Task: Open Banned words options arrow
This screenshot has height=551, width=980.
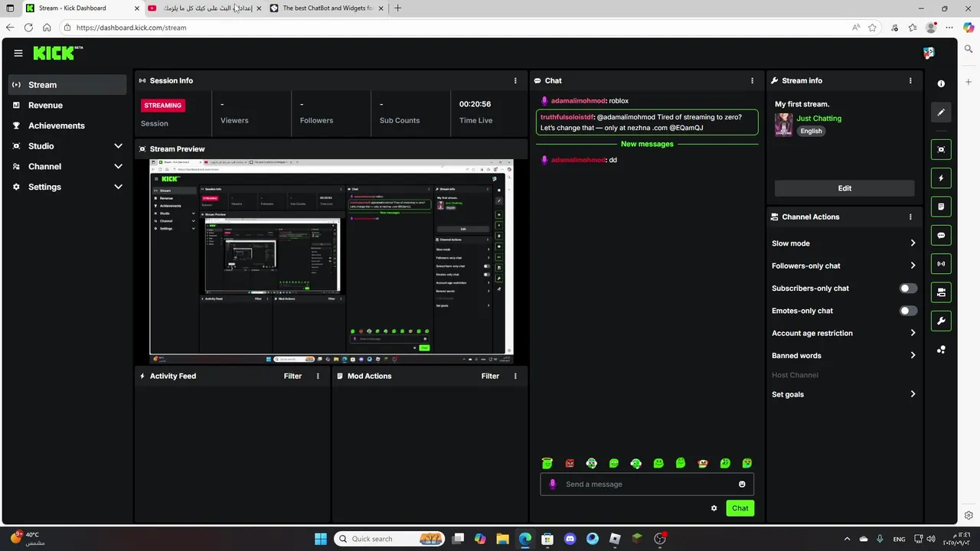Action: [913, 355]
